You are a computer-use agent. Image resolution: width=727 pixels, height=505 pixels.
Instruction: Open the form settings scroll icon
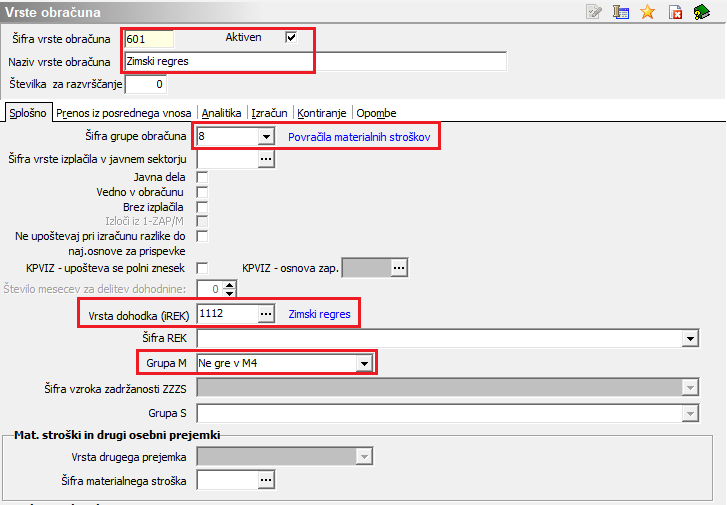click(621, 12)
